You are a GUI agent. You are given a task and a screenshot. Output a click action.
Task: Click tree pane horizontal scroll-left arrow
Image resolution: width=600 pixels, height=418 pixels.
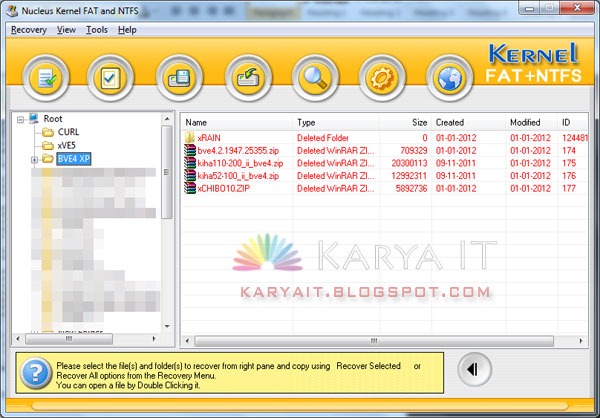point(18,339)
